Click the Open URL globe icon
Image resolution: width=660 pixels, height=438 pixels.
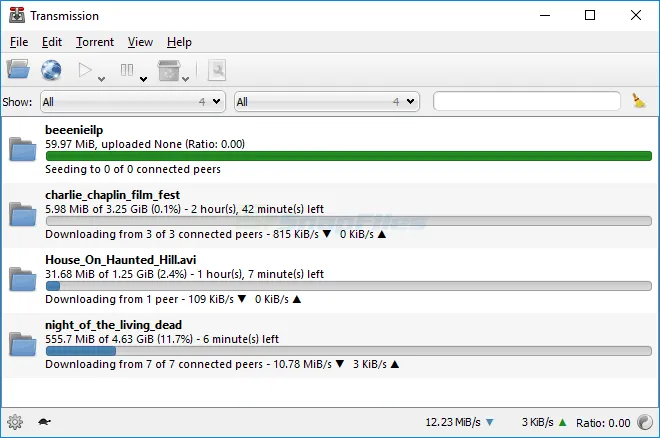click(51, 69)
